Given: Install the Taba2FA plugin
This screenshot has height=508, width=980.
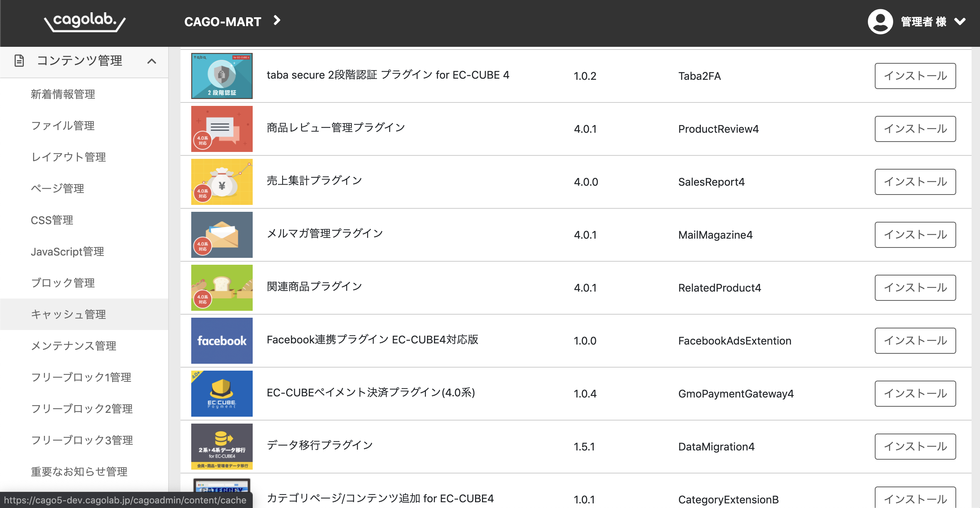Looking at the screenshot, I should coord(915,76).
